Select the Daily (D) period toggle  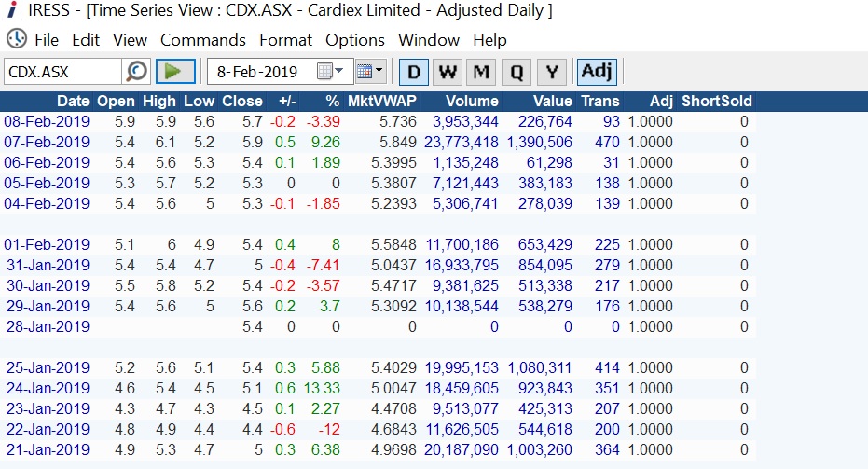414,72
